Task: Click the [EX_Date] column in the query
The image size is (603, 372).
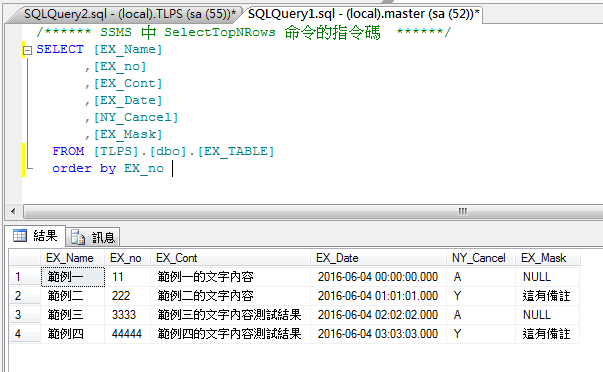Action: click(x=128, y=100)
